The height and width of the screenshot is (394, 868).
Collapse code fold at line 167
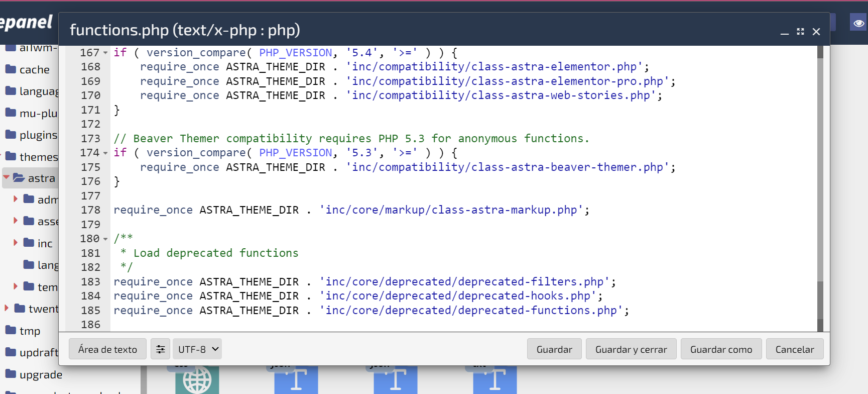(x=105, y=53)
